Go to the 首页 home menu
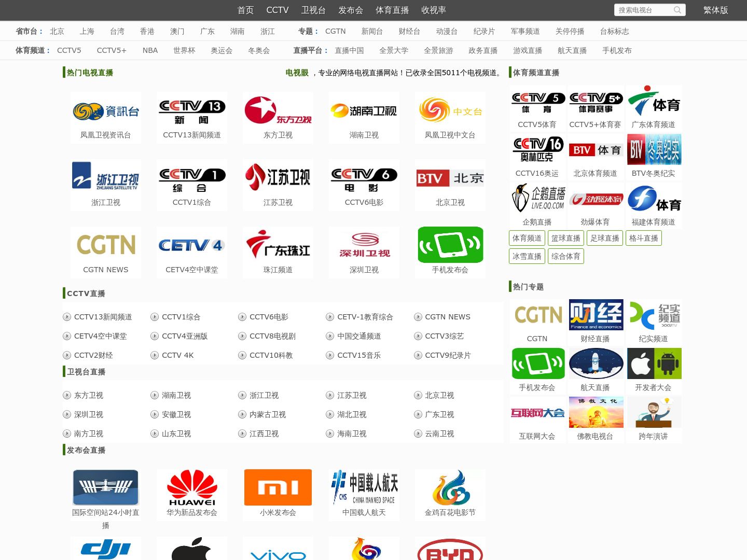 click(x=245, y=10)
